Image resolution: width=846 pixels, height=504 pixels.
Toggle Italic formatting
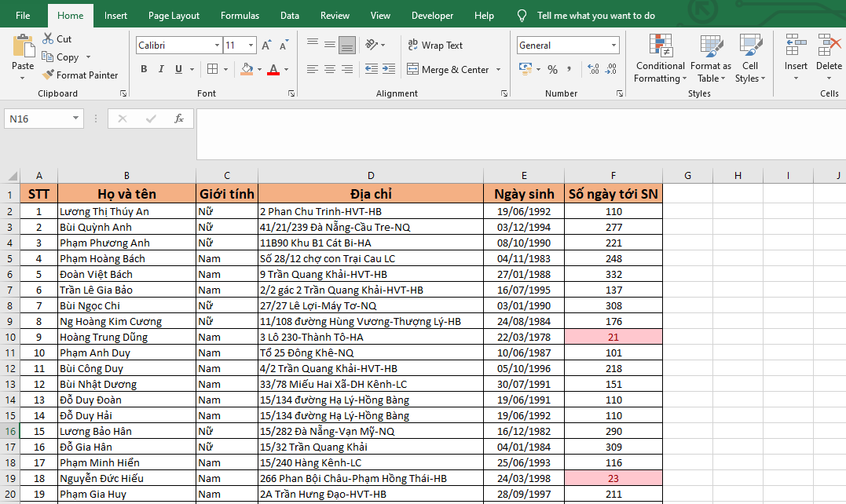(161, 70)
